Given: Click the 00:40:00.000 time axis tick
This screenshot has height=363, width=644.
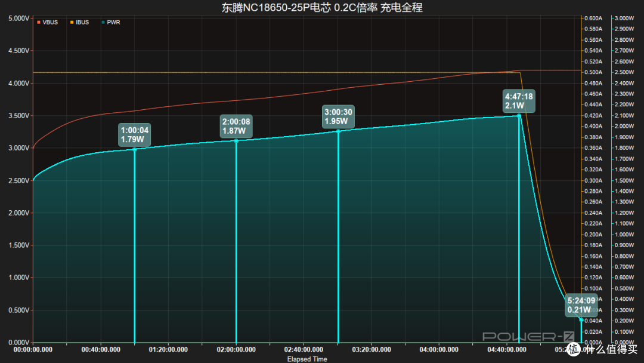Looking at the screenshot, I should click(101, 349).
